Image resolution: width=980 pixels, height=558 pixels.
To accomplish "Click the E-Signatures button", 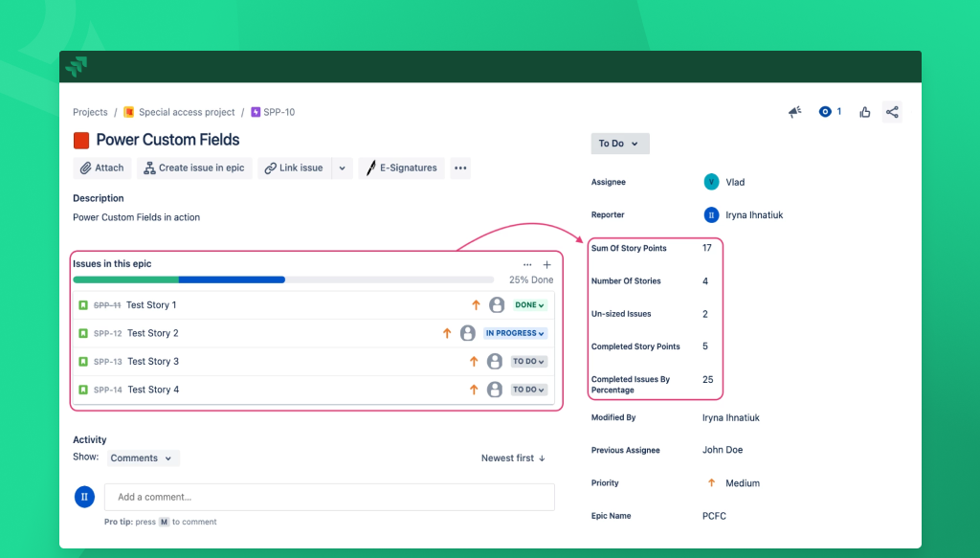I will click(x=400, y=168).
